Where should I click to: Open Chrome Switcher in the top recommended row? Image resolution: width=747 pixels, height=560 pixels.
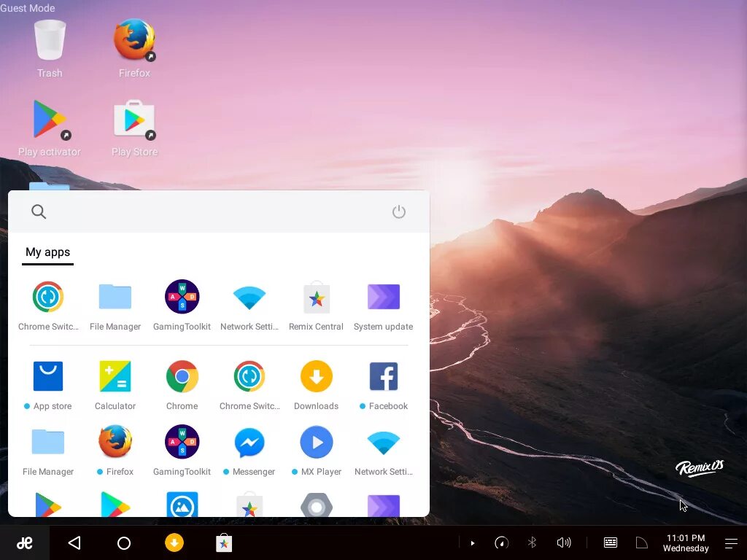pos(48,306)
